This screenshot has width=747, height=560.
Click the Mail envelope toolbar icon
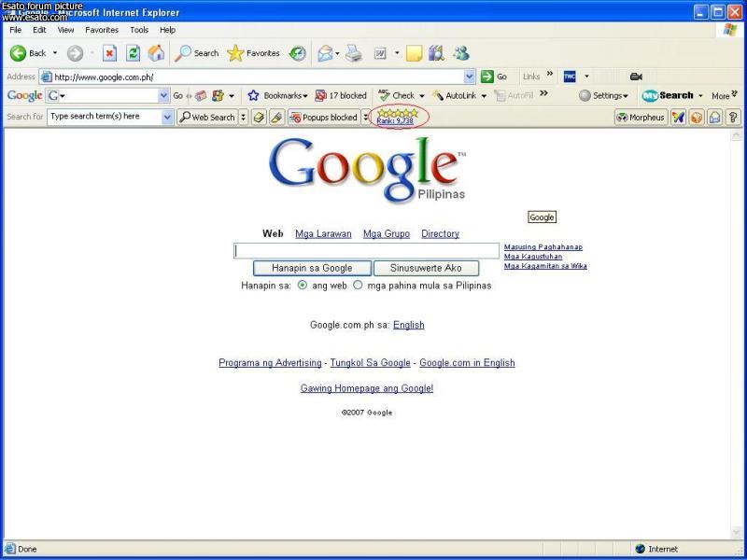pos(325,53)
